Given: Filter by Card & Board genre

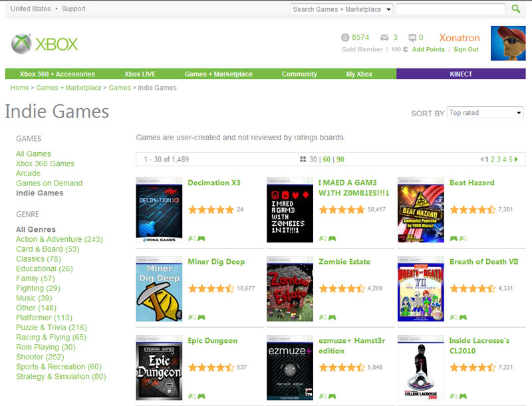Looking at the screenshot, I should pyautogui.click(x=47, y=249).
